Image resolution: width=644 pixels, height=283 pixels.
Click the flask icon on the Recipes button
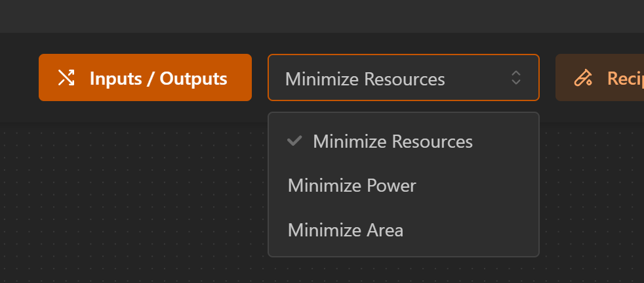coord(582,78)
